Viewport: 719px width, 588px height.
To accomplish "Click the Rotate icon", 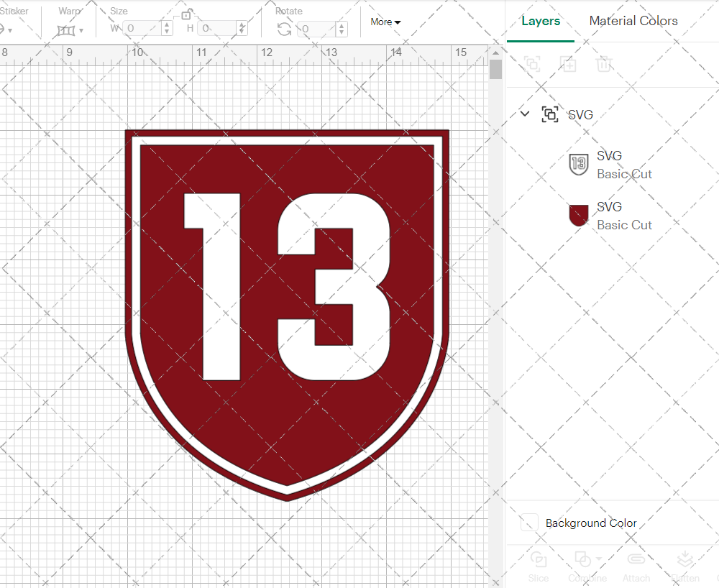I will pyautogui.click(x=284, y=29).
